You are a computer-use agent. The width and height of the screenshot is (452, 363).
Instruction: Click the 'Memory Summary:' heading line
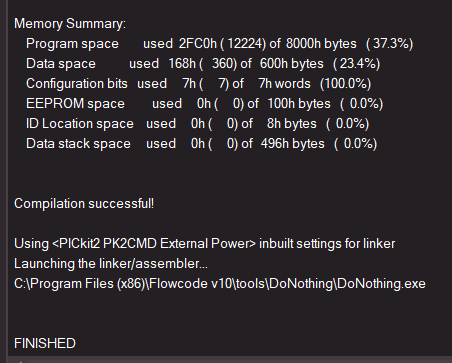pos(70,24)
